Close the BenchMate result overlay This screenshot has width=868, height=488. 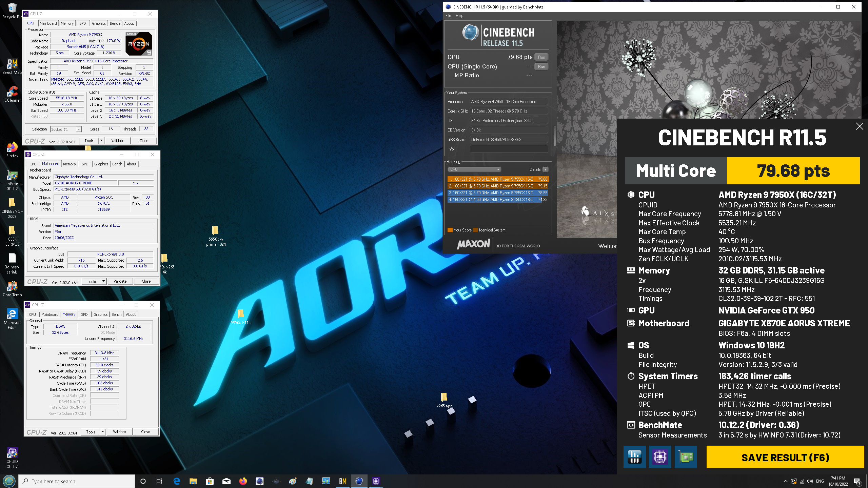click(859, 126)
